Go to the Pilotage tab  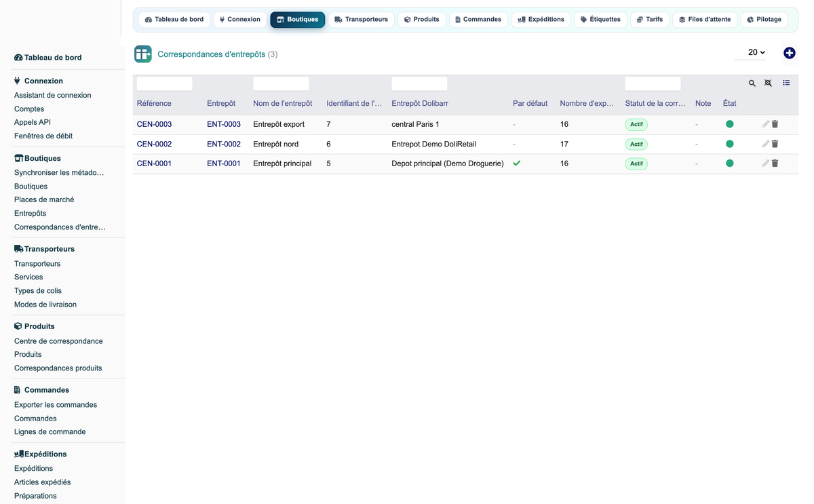coord(764,20)
